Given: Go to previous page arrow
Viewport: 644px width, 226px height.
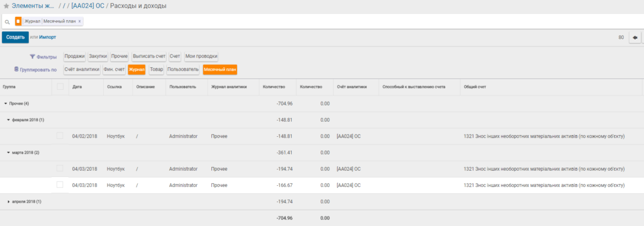Looking at the screenshot, I should pos(635,37).
